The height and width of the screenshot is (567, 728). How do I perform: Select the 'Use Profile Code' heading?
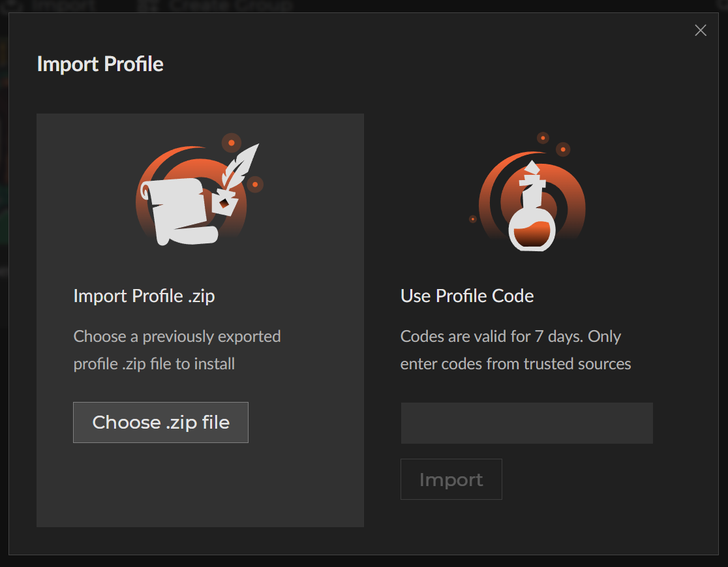click(x=467, y=296)
